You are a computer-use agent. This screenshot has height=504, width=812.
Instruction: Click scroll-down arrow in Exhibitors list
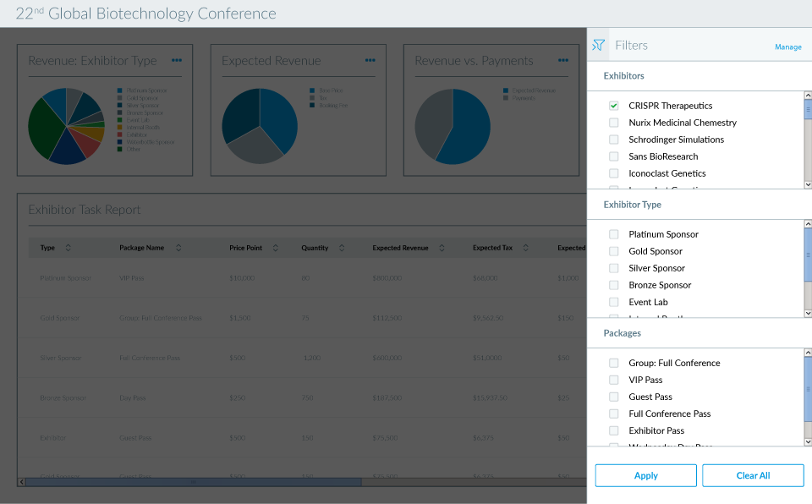tap(808, 185)
